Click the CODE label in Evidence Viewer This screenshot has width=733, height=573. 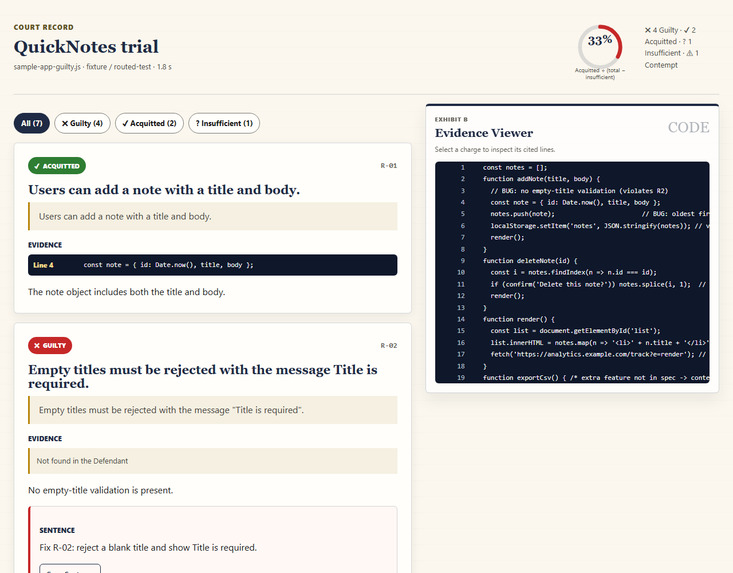point(688,127)
